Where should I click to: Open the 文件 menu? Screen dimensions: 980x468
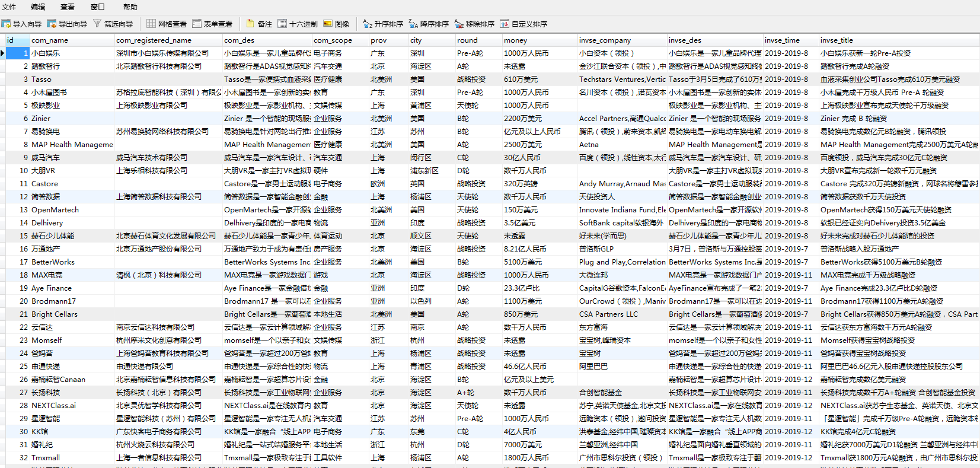9,7
